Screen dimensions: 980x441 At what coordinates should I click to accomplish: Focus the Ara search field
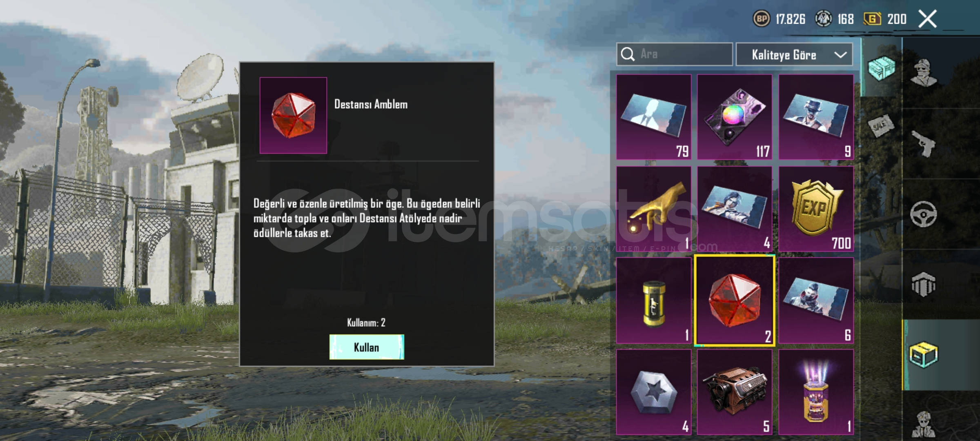pyautogui.click(x=675, y=54)
